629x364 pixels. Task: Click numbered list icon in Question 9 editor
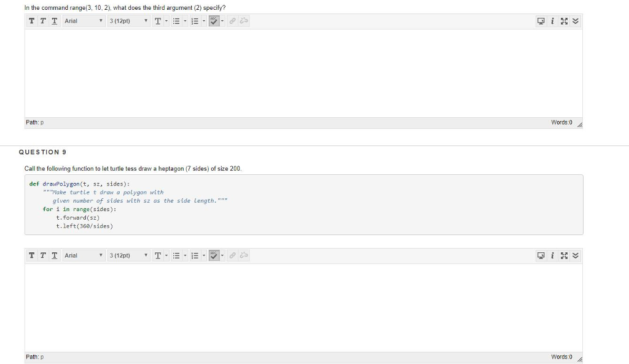click(195, 255)
